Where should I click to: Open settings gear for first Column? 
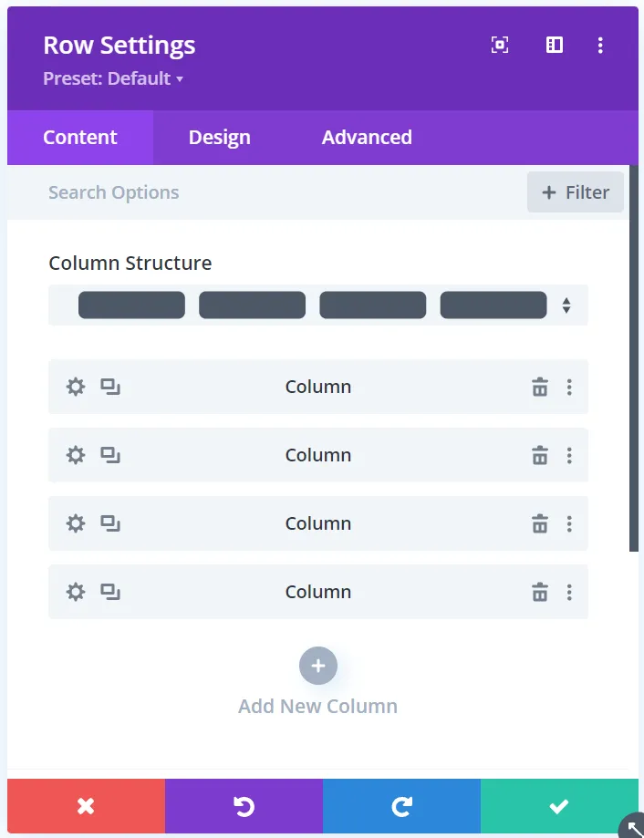[x=76, y=387]
